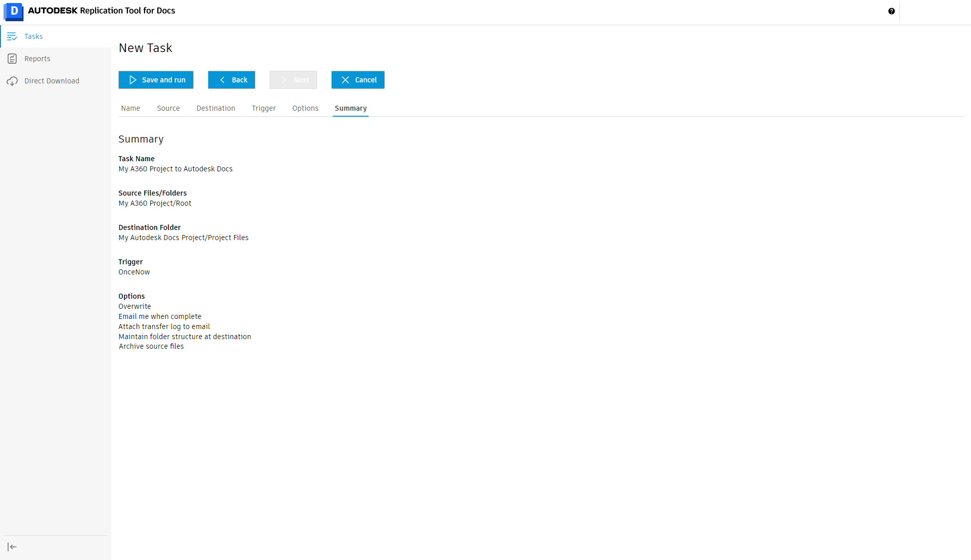Open the Destination tab

click(215, 108)
